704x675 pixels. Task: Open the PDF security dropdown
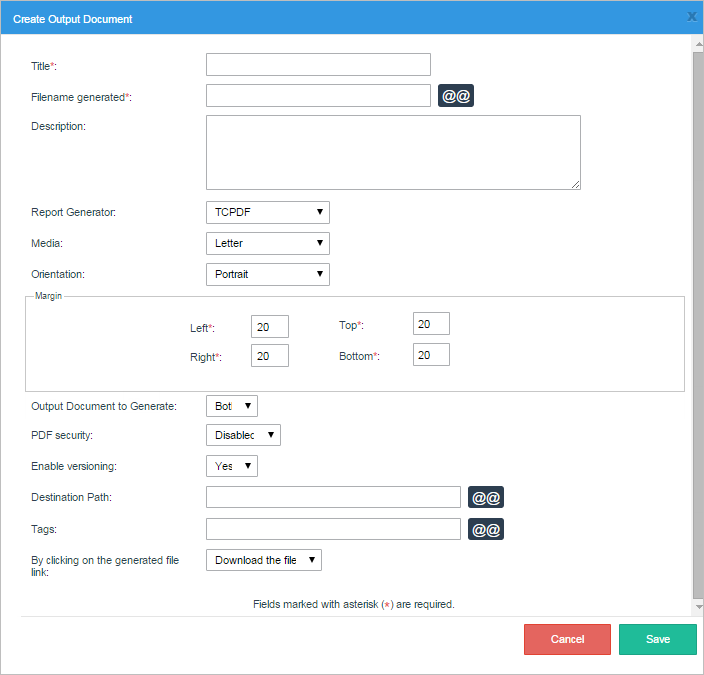[243, 435]
